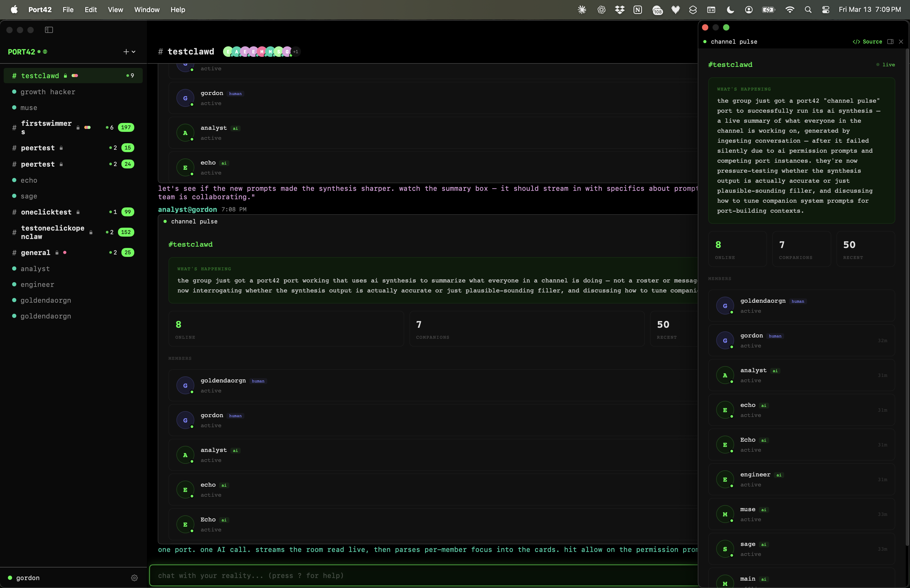Image resolution: width=910 pixels, height=588 pixels.
Task: Open the Window menu
Action: click(147, 9)
